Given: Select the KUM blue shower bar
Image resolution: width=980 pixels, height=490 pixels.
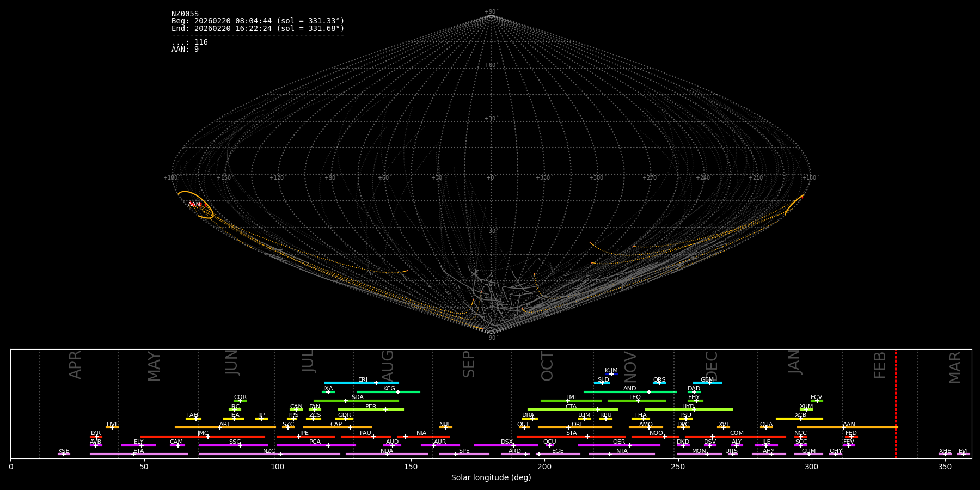Looking at the screenshot, I should (611, 374).
